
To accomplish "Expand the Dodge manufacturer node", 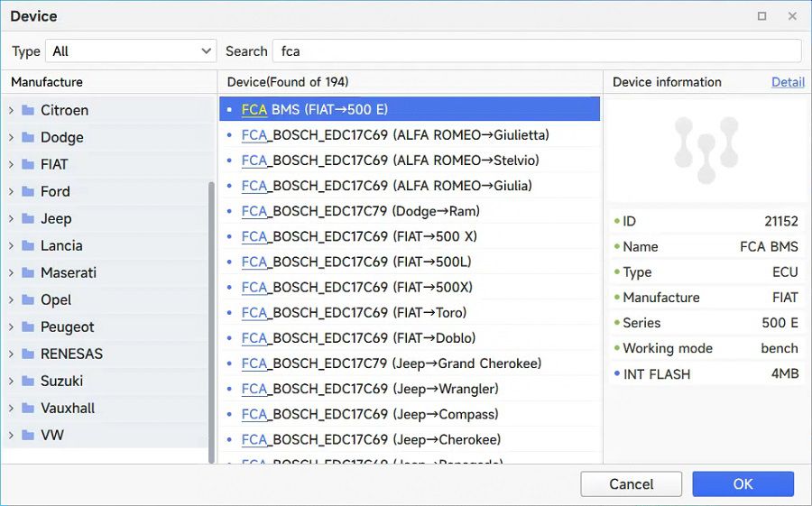I will click(11, 137).
